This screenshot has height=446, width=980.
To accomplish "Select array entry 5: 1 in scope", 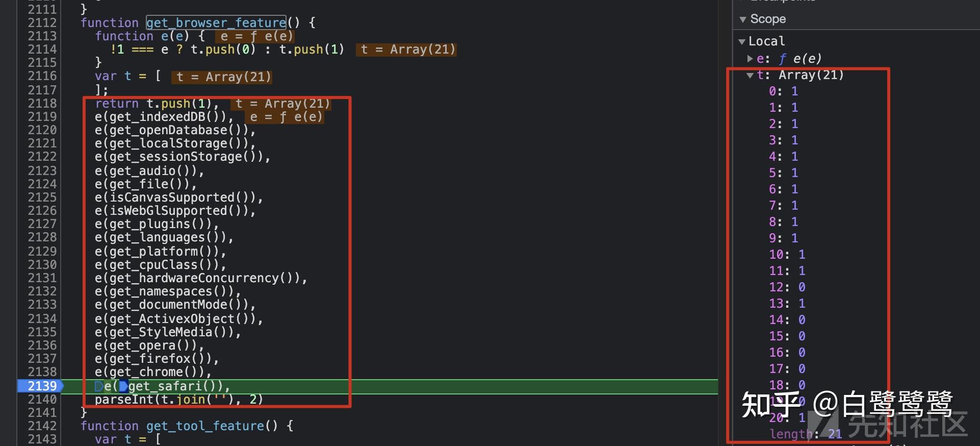I will point(784,173).
